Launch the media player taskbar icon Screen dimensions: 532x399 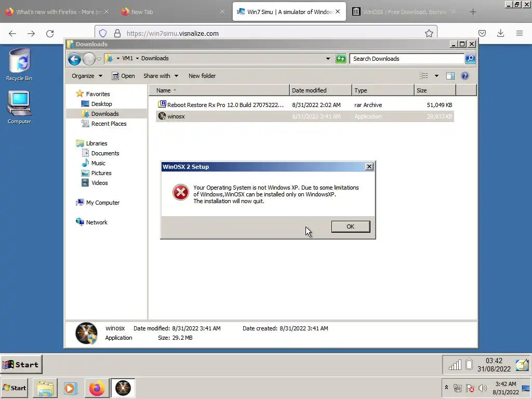(x=71, y=388)
